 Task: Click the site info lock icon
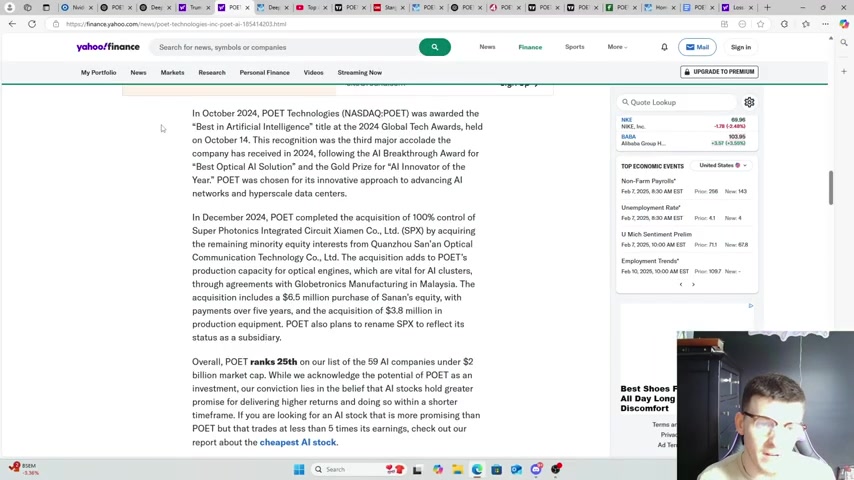tap(56, 24)
